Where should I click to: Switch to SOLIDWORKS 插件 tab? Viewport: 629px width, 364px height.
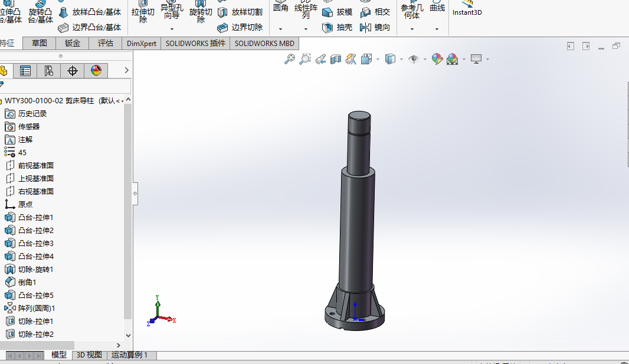tap(195, 43)
